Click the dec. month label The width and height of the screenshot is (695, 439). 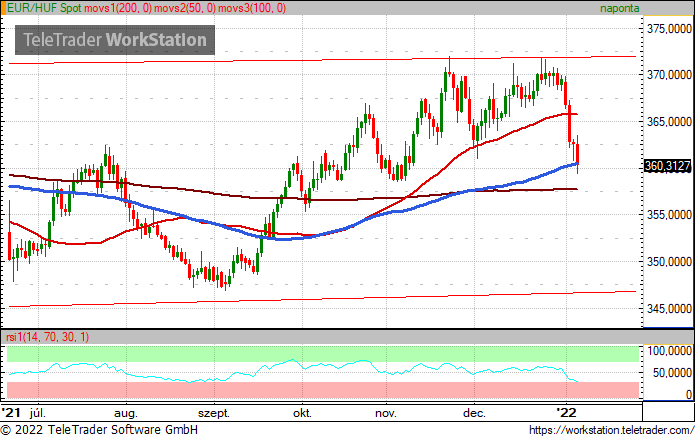(474, 413)
